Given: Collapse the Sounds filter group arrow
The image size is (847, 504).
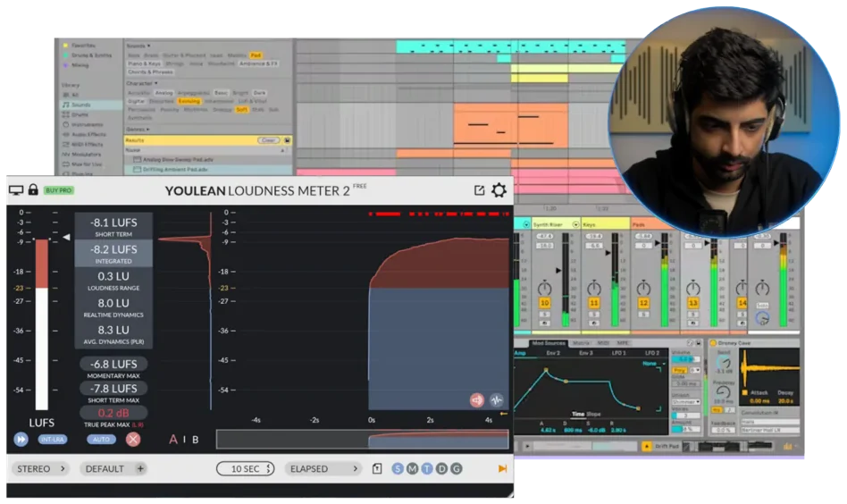Looking at the screenshot, I should point(148,46).
